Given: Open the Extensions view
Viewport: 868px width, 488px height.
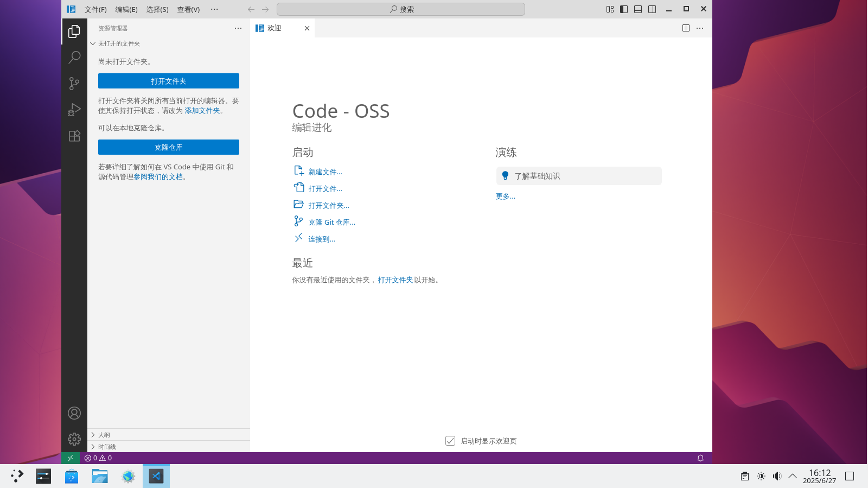Looking at the screenshot, I should click(x=74, y=136).
